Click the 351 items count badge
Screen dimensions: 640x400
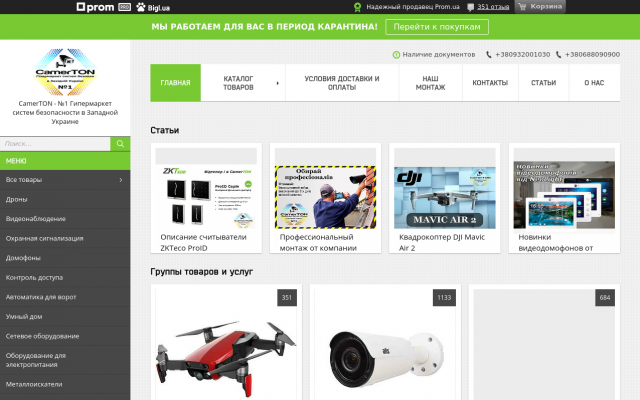click(287, 298)
